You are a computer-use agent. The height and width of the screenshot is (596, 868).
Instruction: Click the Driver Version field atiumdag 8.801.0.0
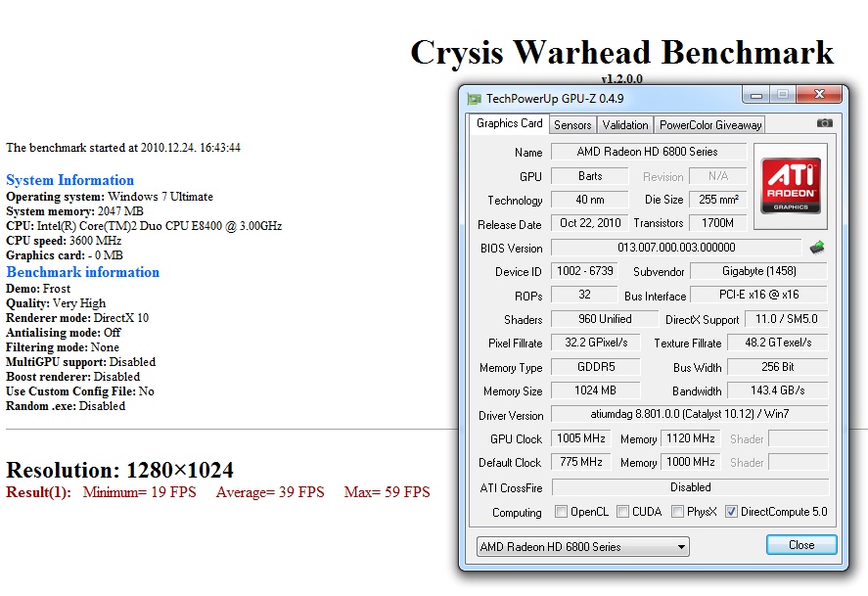click(689, 414)
